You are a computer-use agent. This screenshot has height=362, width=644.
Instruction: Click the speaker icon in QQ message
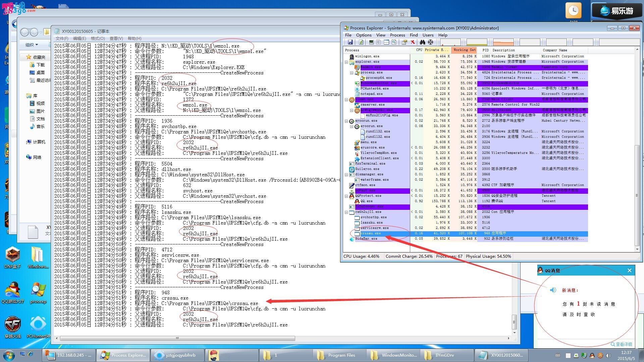pos(553,290)
